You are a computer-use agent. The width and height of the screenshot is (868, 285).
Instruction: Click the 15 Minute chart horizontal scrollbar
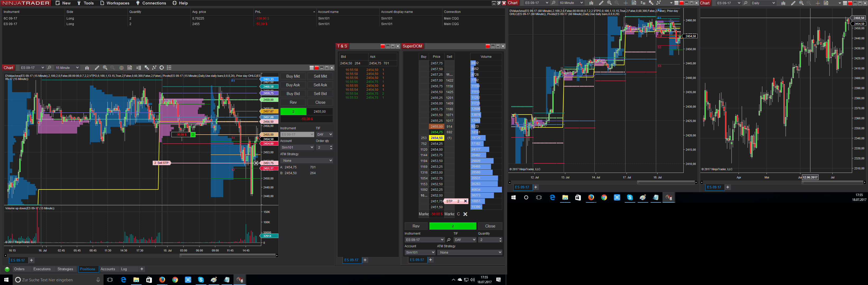tap(228, 256)
